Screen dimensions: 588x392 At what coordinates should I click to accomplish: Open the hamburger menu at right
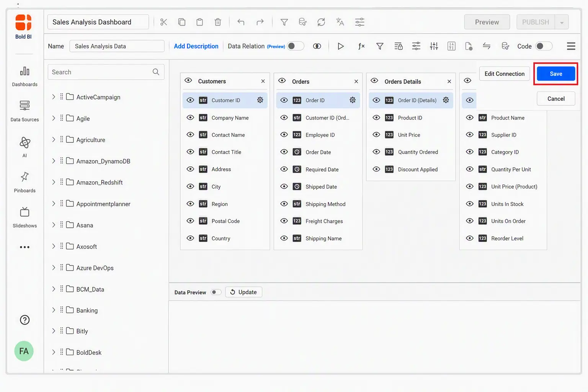click(571, 46)
